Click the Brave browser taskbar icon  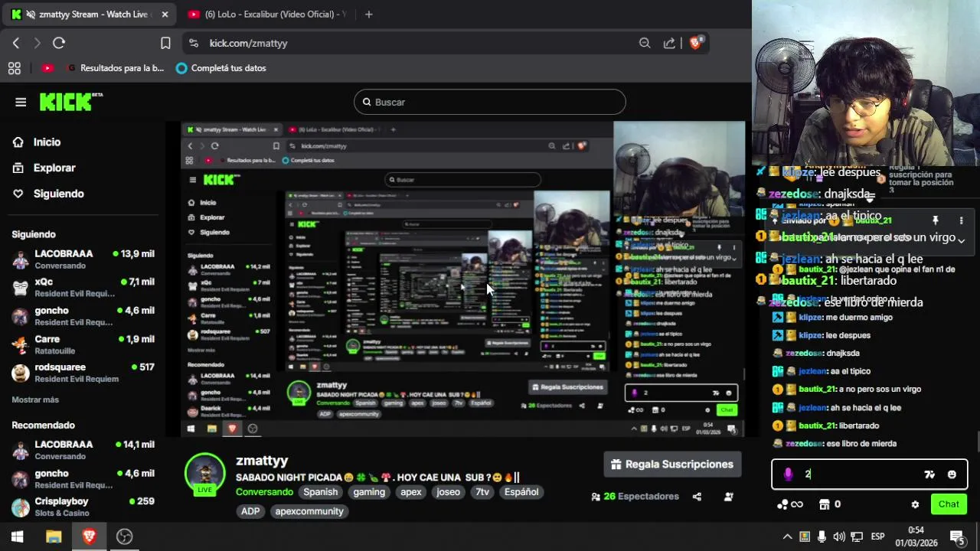89,536
